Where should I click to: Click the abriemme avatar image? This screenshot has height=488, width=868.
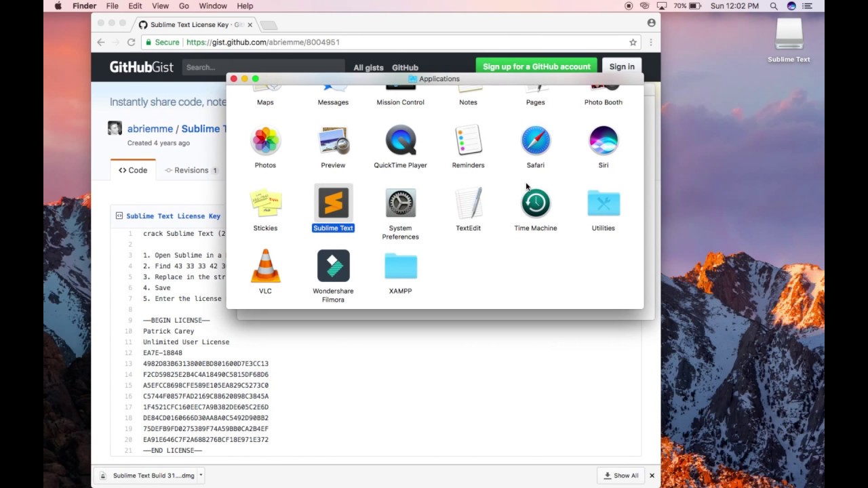[x=115, y=128]
